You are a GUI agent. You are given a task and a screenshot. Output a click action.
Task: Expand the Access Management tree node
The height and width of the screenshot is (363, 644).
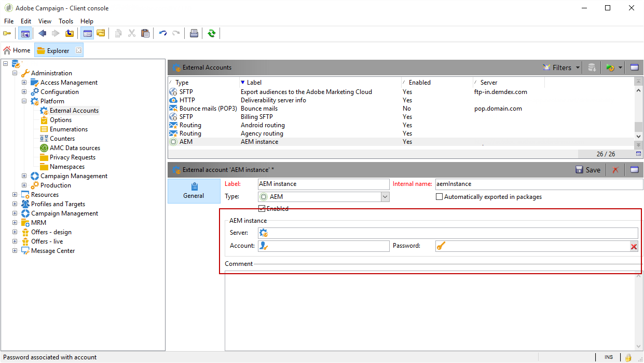pyautogui.click(x=24, y=83)
